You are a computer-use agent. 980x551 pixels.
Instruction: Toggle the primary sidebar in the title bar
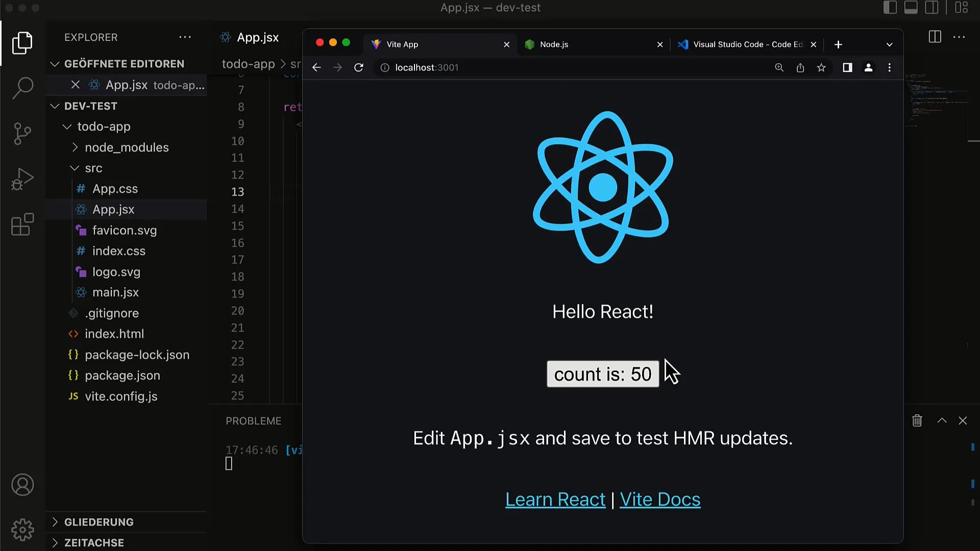point(890,8)
